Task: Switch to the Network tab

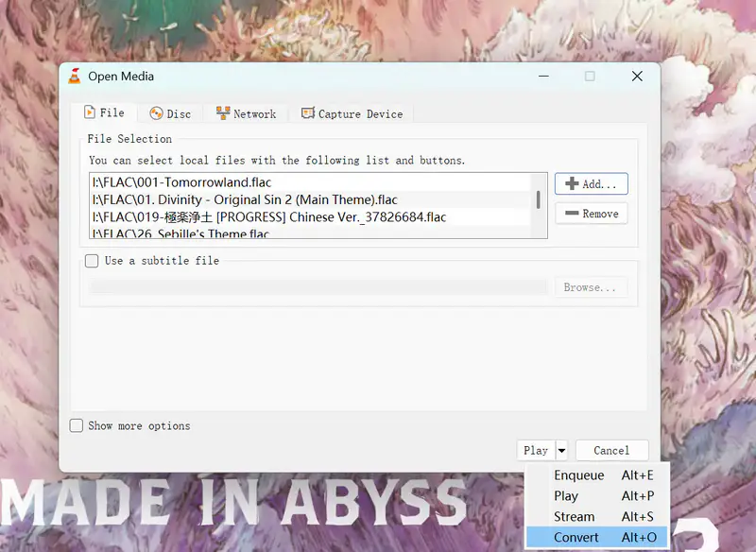Action: click(x=246, y=112)
